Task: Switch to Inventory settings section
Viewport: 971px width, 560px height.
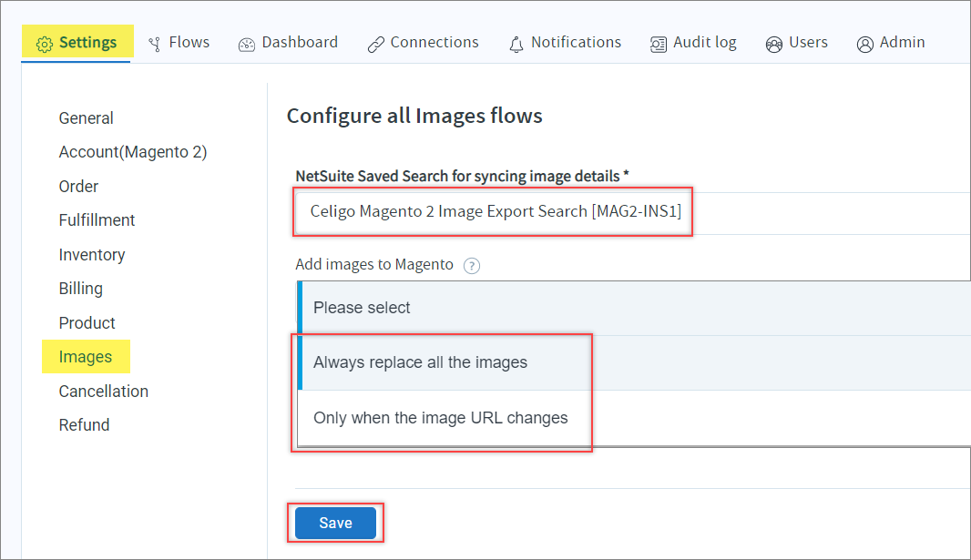Action: (92, 255)
